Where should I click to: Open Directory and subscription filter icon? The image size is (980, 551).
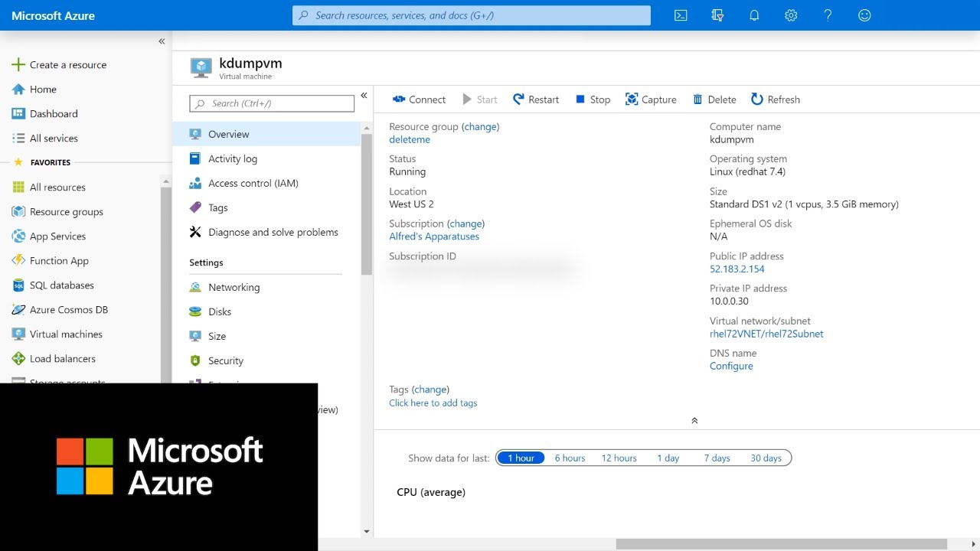click(717, 15)
